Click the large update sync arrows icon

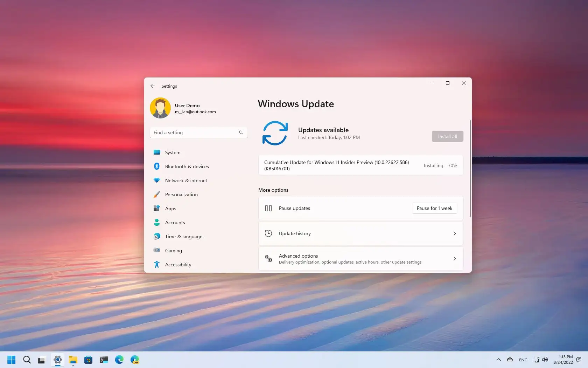click(x=275, y=133)
